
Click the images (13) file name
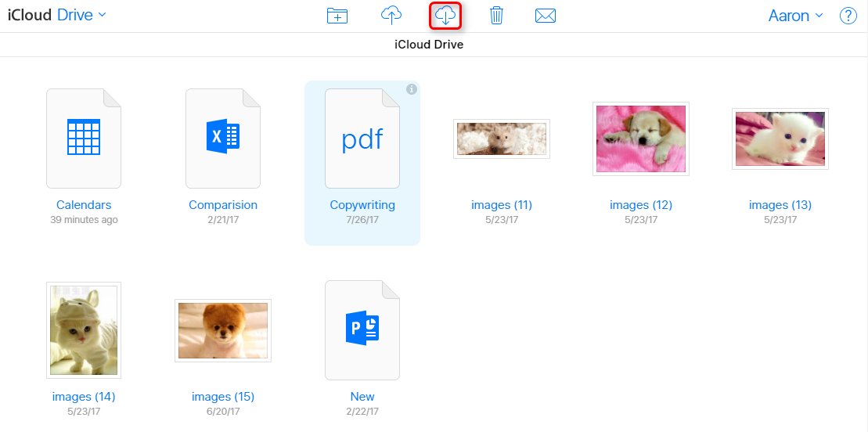point(780,205)
